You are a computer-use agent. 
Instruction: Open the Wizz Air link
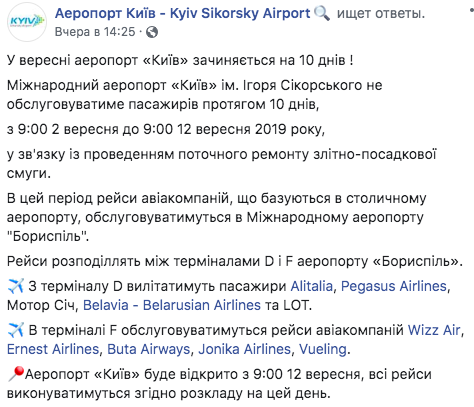pos(434,330)
